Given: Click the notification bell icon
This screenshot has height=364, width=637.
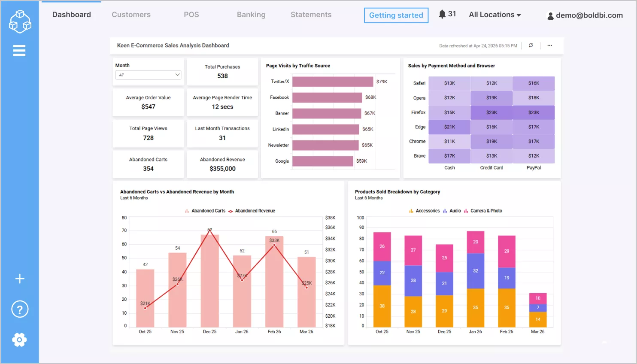Looking at the screenshot, I should (442, 14).
